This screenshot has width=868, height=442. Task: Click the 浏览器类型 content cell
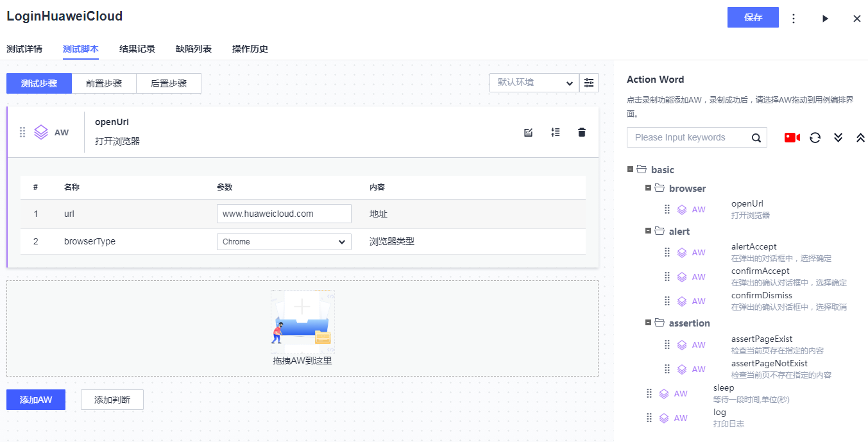[x=392, y=242]
